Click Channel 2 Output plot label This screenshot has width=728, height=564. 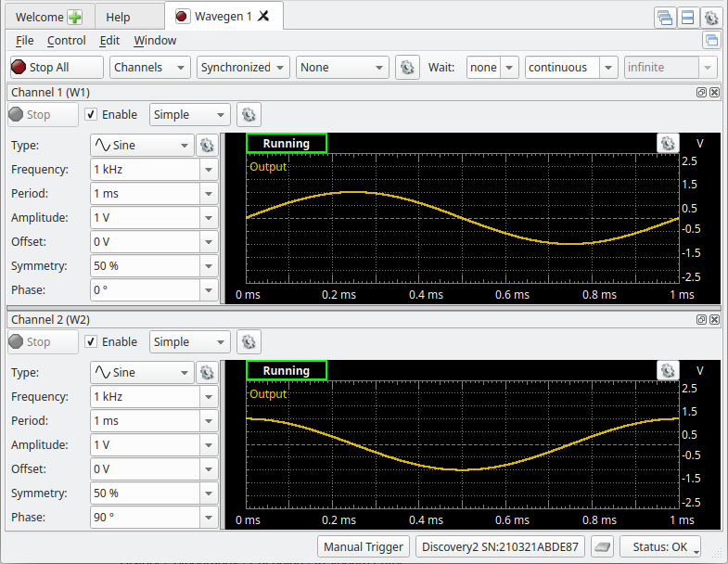click(268, 394)
